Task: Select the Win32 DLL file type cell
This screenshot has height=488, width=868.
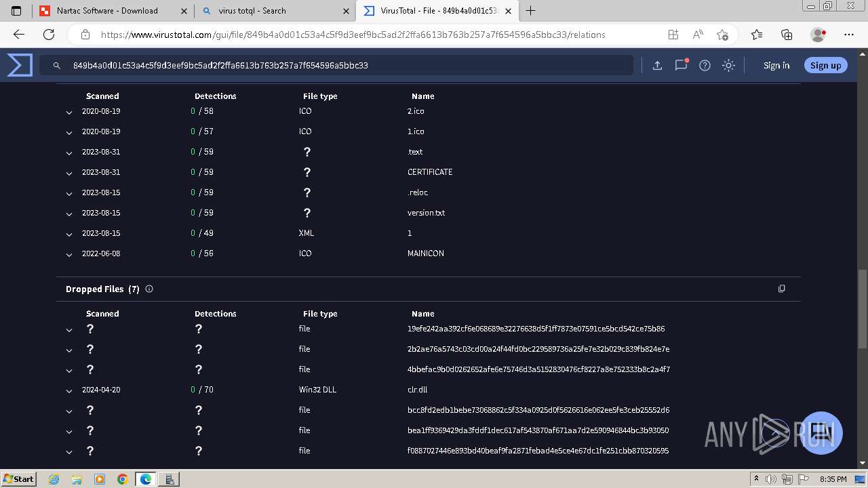Action: (x=317, y=390)
